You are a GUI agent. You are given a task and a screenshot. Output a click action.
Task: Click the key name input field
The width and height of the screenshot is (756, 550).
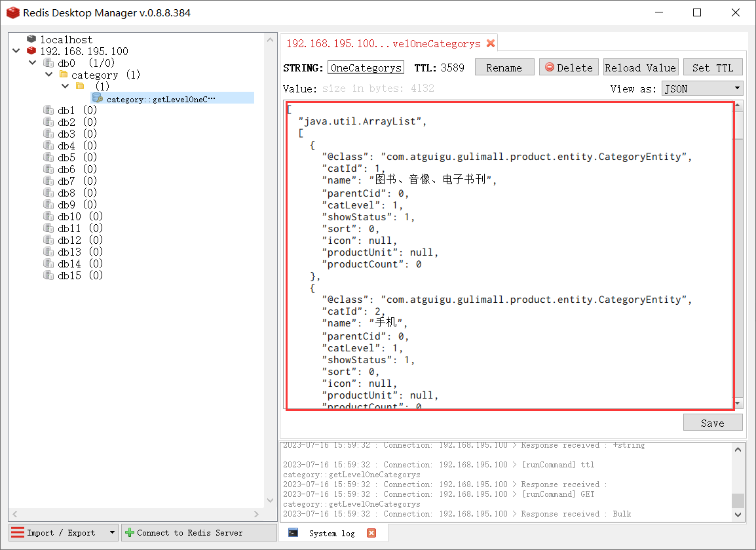[366, 68]
